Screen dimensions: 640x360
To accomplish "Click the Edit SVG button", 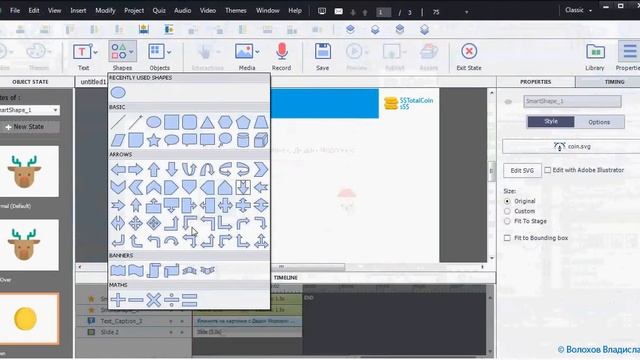I will pyautogui.click(x=522, y=170).
